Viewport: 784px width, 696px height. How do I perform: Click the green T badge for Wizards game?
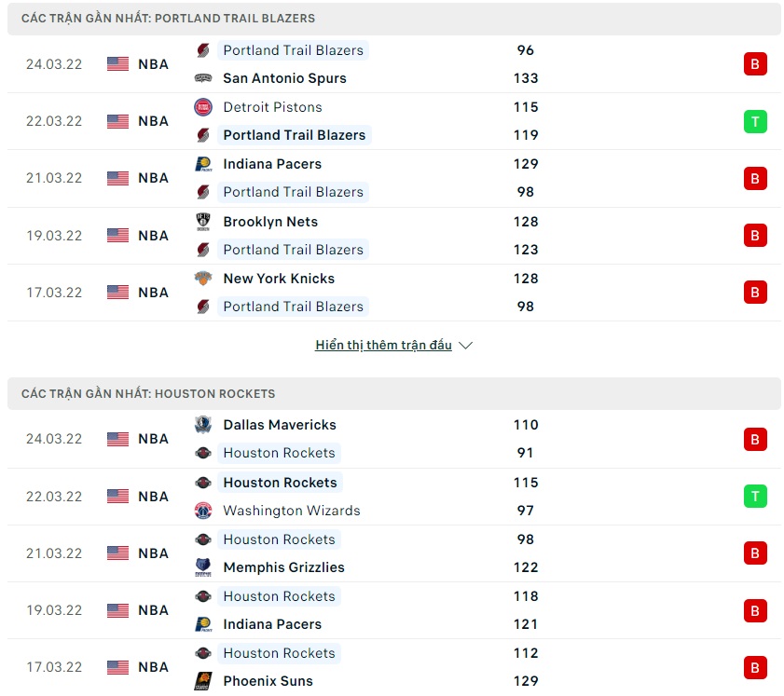755,497
